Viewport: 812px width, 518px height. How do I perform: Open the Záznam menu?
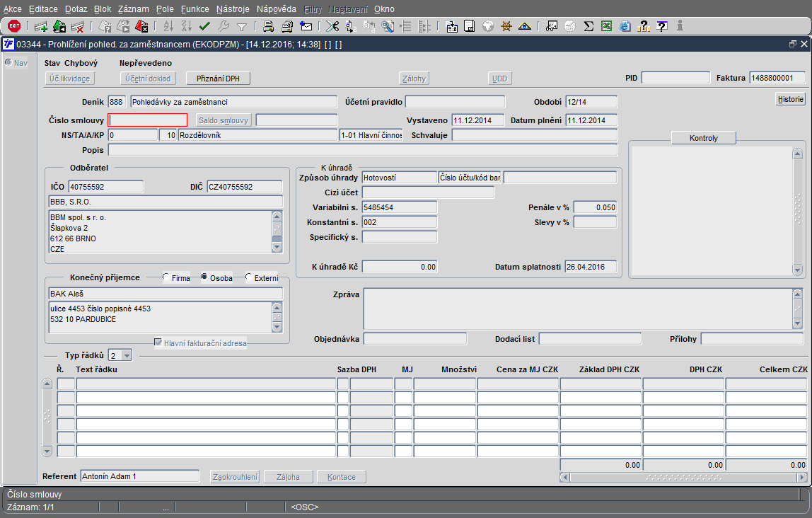coord(133,9)
